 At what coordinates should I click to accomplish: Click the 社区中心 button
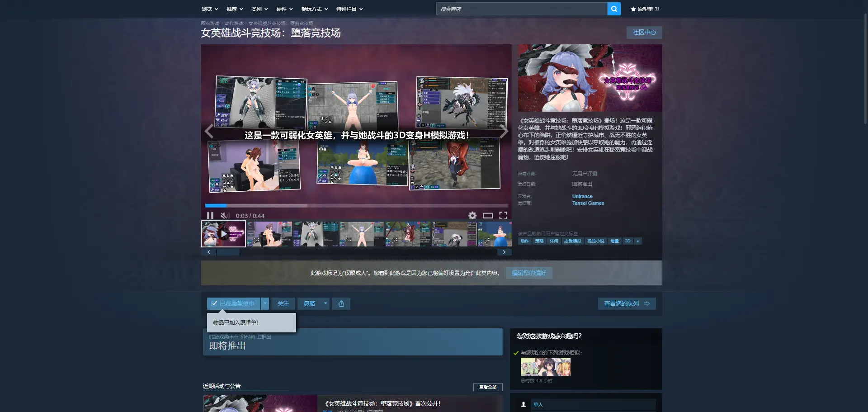(644, 33)
